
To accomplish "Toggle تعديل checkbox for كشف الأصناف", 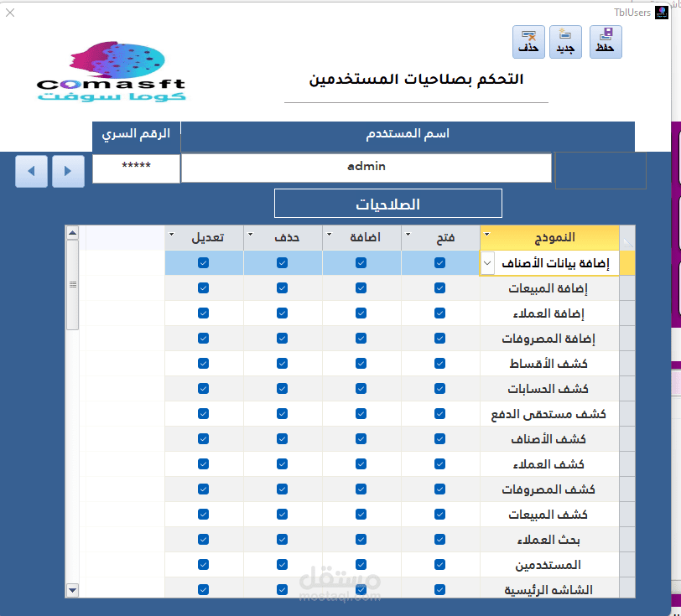I will pyautogui.click(x=203, y=439).
